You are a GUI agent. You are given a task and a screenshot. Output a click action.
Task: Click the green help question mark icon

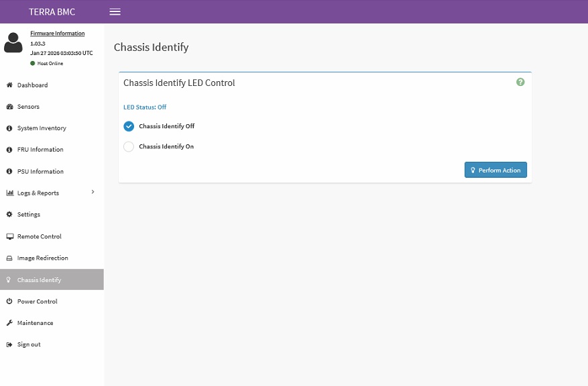520,82
